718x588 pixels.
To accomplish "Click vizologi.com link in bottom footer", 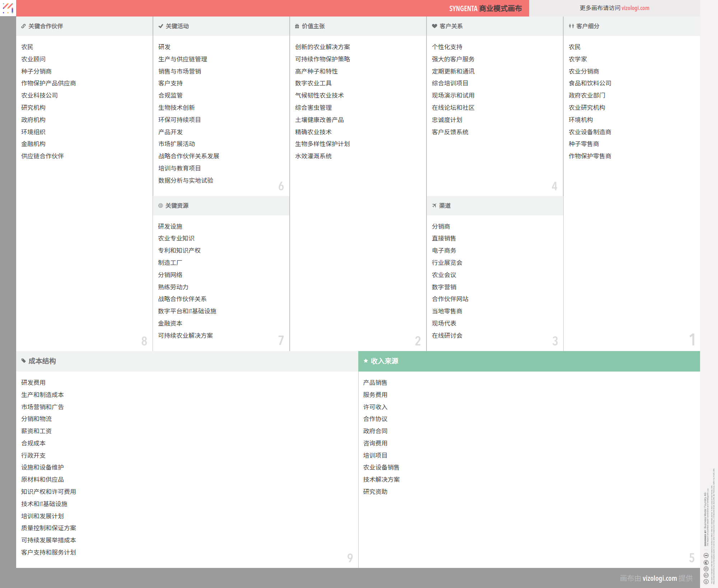I will pyautogui.click(x=659, y=578).
